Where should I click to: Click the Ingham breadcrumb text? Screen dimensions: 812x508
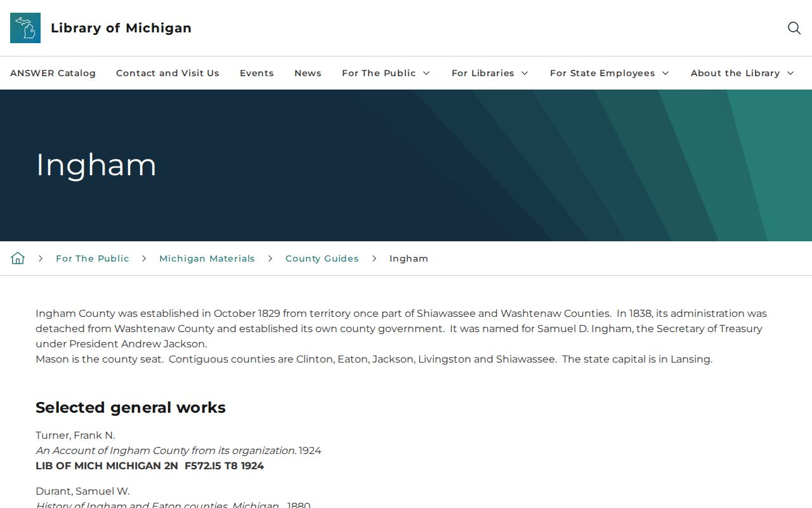pyautogui.click(x=409, y=258)
